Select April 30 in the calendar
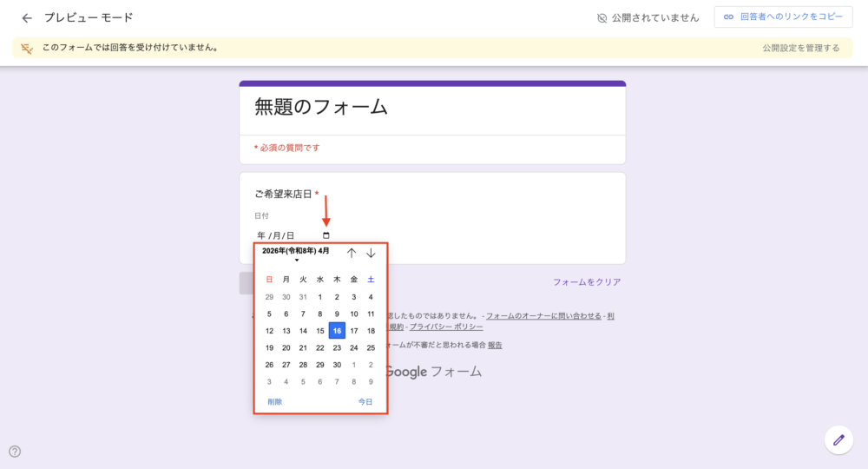This screenshot has width=868, height=469. (337, 365)
